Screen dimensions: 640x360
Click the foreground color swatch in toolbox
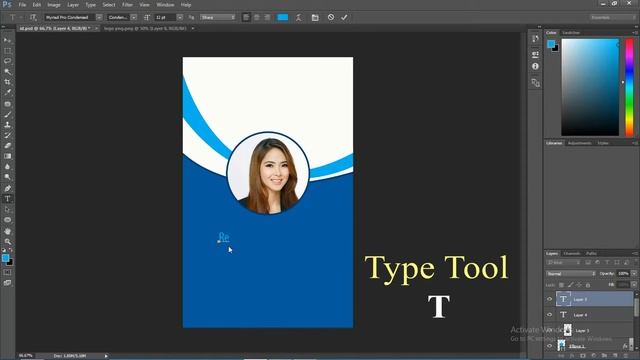point(5,258)
